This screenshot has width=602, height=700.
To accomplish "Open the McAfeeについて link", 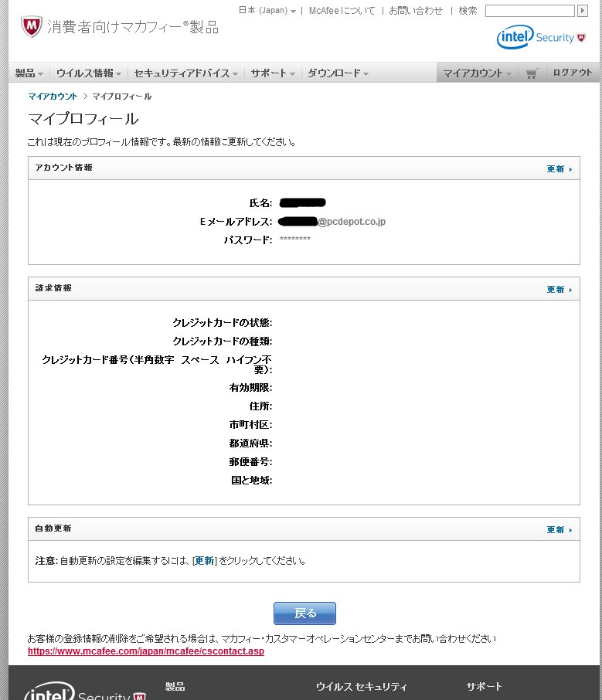I will coord(342,10).
